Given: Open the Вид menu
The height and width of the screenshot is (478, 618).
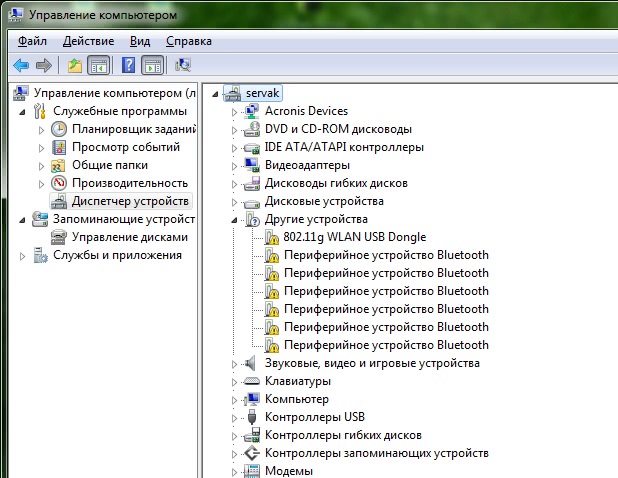Looking at the screenshot, I should [x=140, y=41].
